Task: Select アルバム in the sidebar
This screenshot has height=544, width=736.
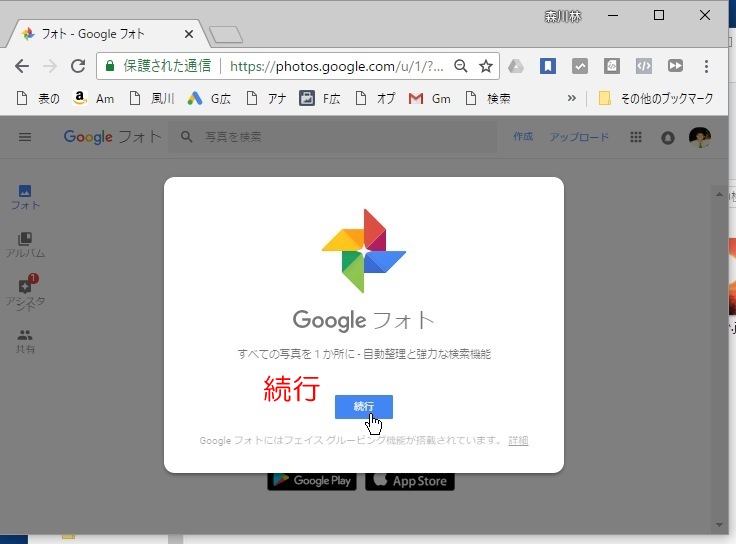Action: [25, 245]
